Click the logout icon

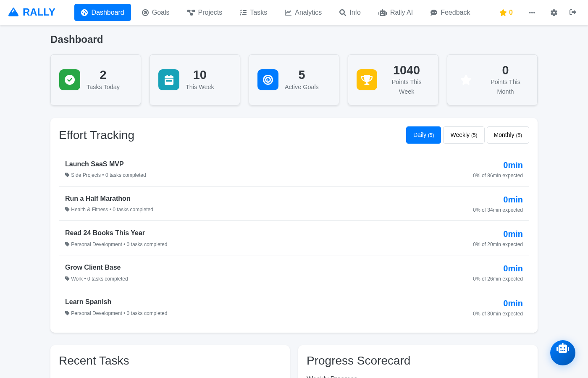click(x=573, y=13)
